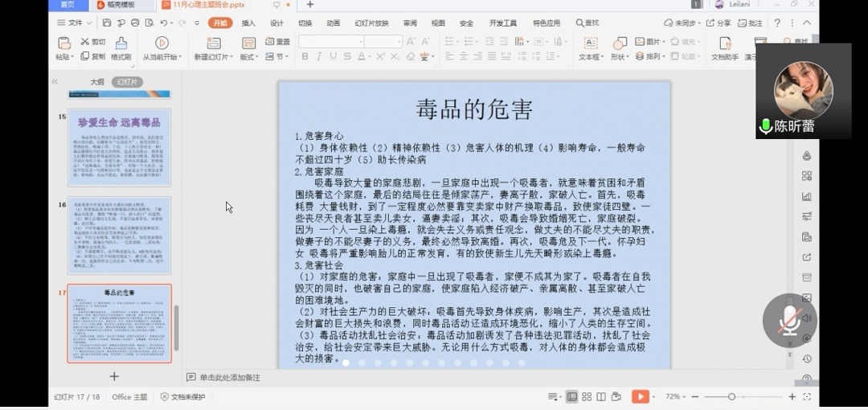Image resolution: width=868 pixels, height=410 pixels.
Task: Open the Insert (插入) ribbon tab
Action: tap(248, 23)
